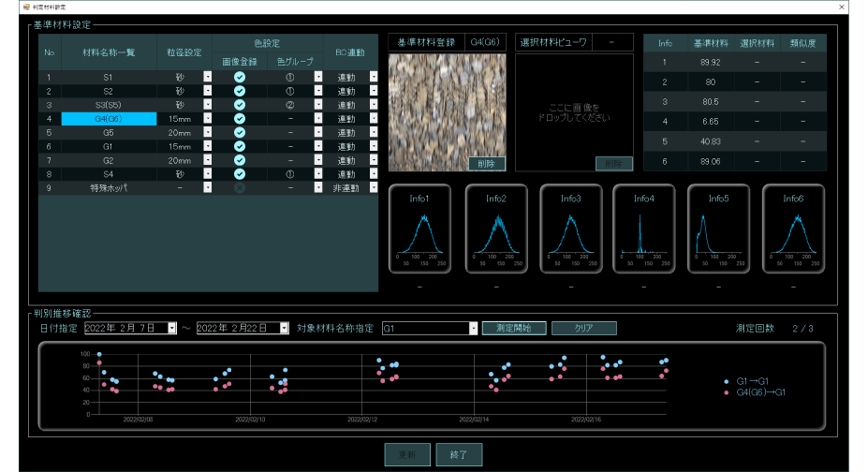Image resolution: width=868 pixels, height=472 pixels.
Task: Select the Info3 histogram tile
Action: coord(570,229)
